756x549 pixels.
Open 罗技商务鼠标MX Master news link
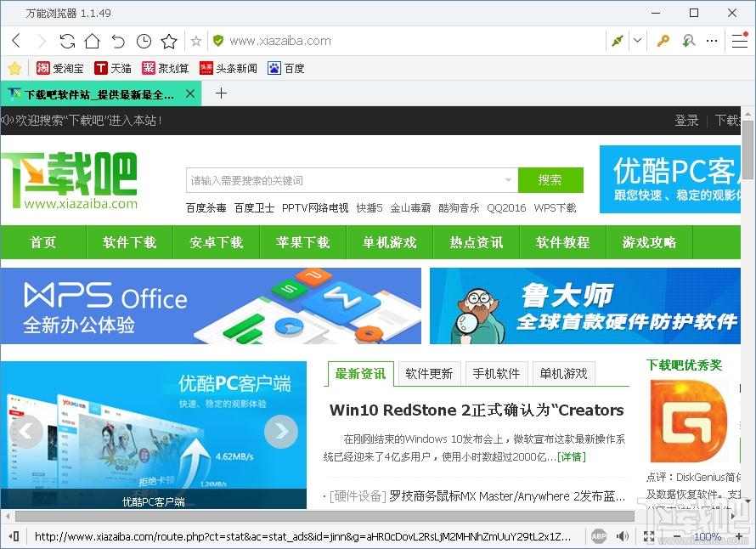pos(507,496)
